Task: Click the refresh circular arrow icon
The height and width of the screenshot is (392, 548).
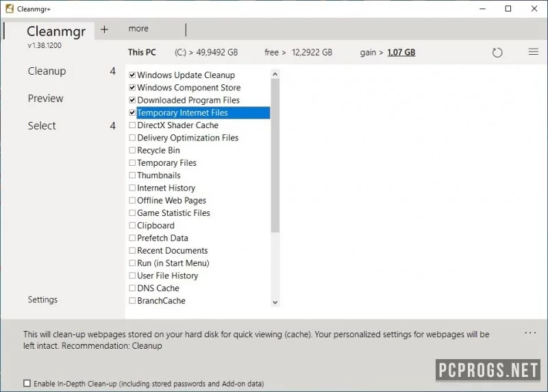Action: 497,53
